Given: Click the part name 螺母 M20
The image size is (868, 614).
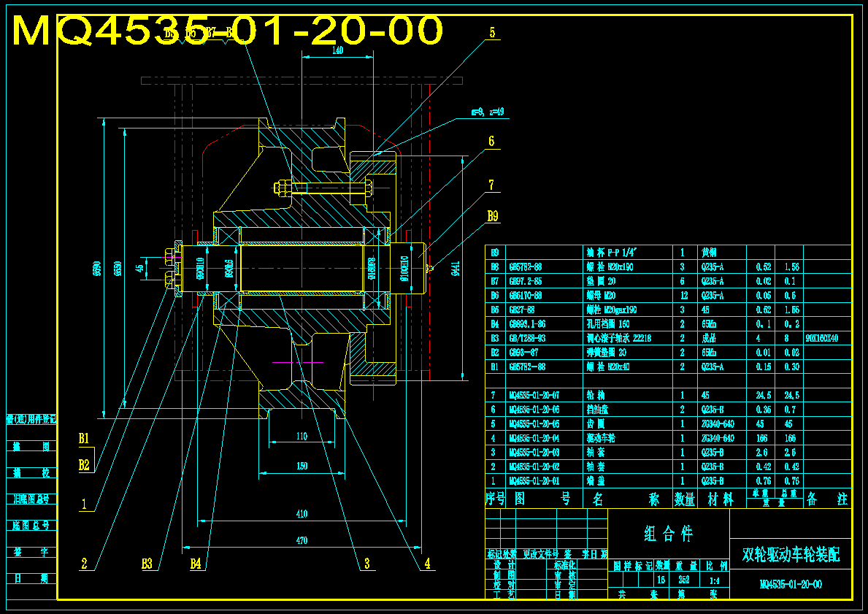Looking at the screenshot, I should [x=601, y=296].
